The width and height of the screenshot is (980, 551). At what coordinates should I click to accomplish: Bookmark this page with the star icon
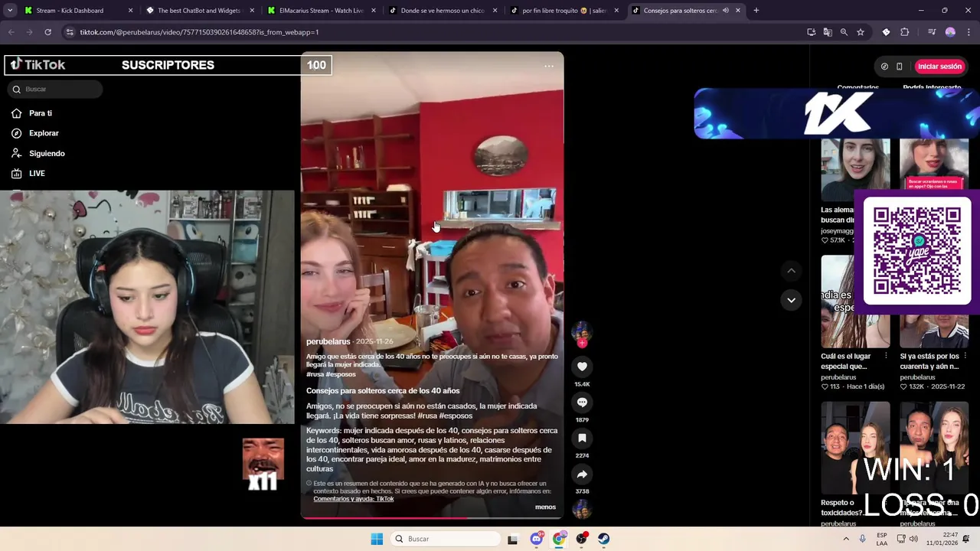(861, 32)
